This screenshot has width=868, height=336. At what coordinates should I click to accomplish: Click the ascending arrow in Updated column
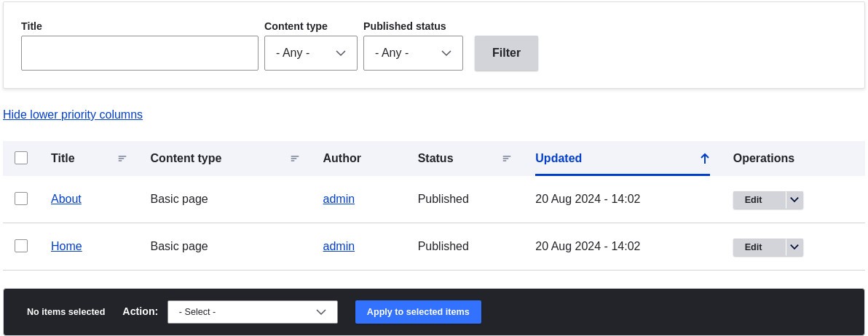(704, 159)
